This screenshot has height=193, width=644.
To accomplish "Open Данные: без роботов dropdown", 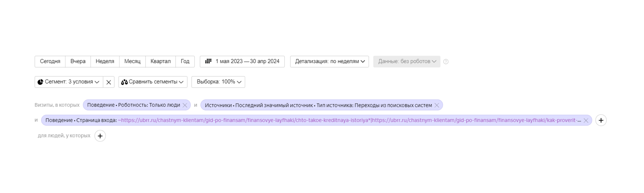I will pyautogui.click(x=407, y=62).
